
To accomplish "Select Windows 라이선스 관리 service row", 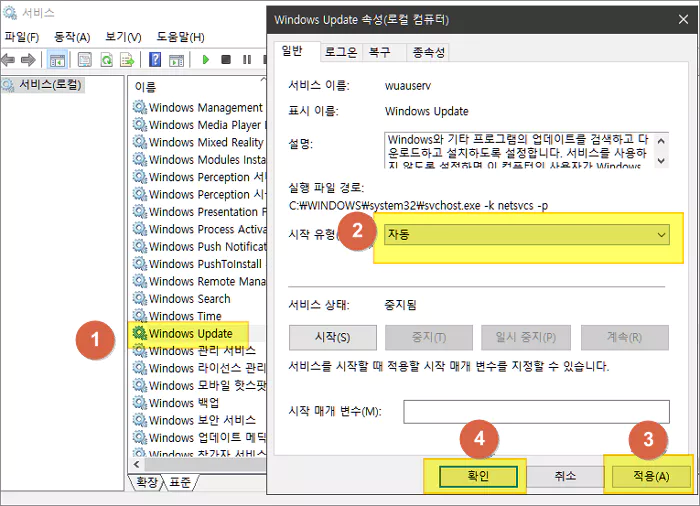I will click(x=199, y=368).
